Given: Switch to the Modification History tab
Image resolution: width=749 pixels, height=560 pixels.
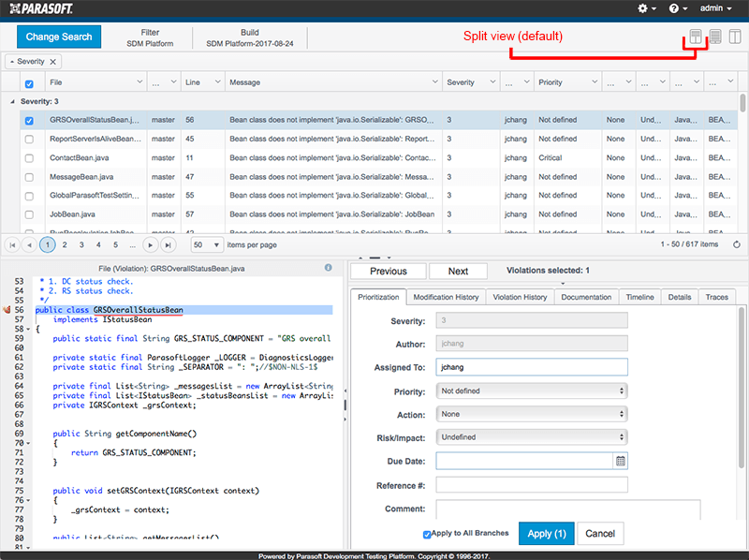Looking at the screenshot, I should 446,297.
